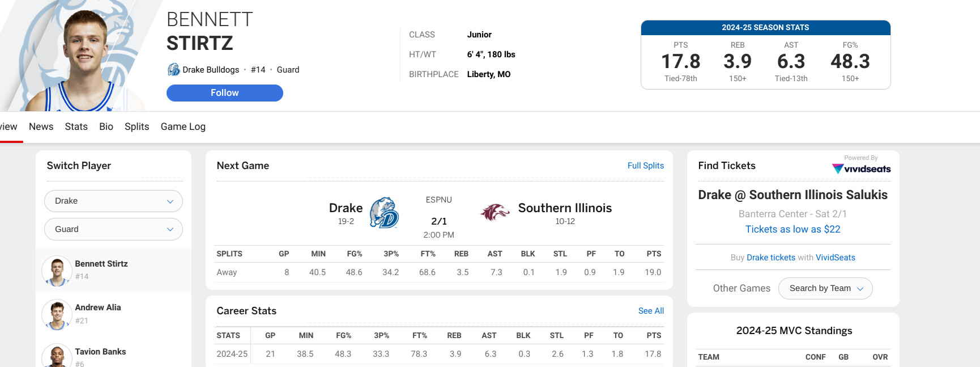Go to the Stats tab

click(x=76, y=126)
